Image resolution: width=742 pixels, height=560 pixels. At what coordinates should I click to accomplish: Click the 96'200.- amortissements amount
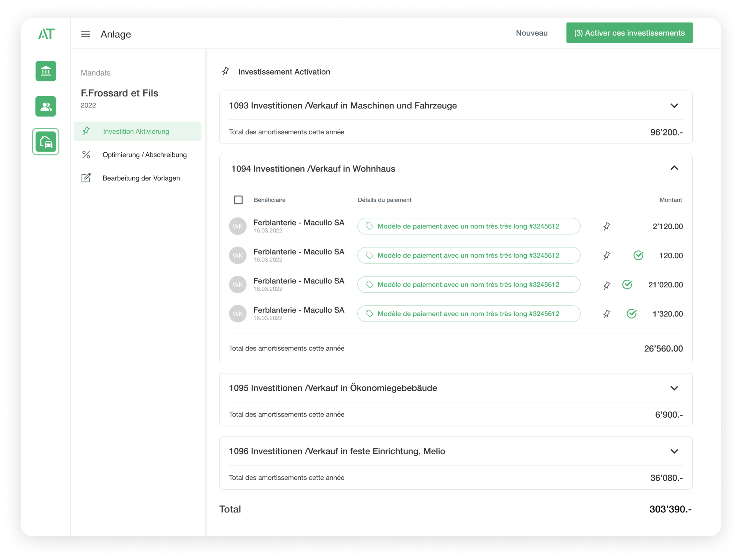click(x=666, y=132)
